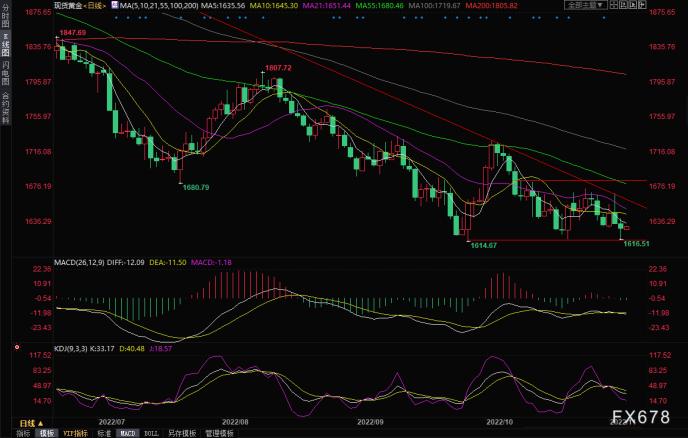This screenshot has width=688, height=438.
Task: Click the small red circle icon beside KDJ
Action: (x=17, y=347)
